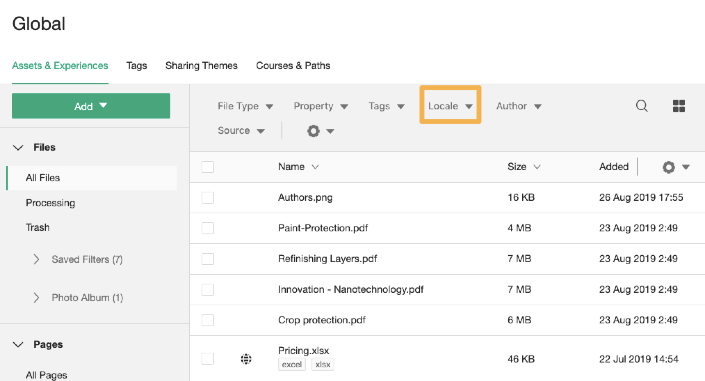Image resolution: width=705 pixels, height=381 pixels.
Task: Open Pricing.xlsx
Action: [x=303, y=350]
